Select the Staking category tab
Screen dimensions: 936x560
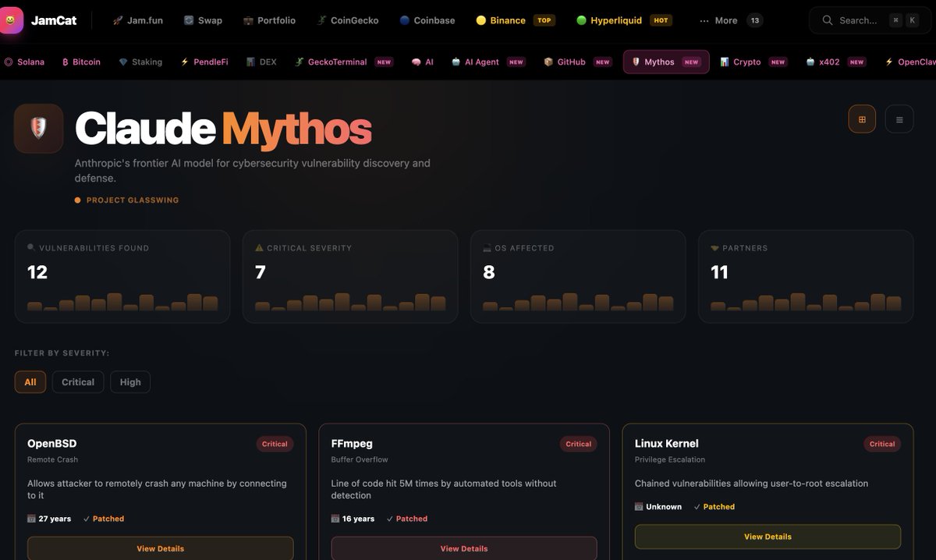[x=140, y=62]
